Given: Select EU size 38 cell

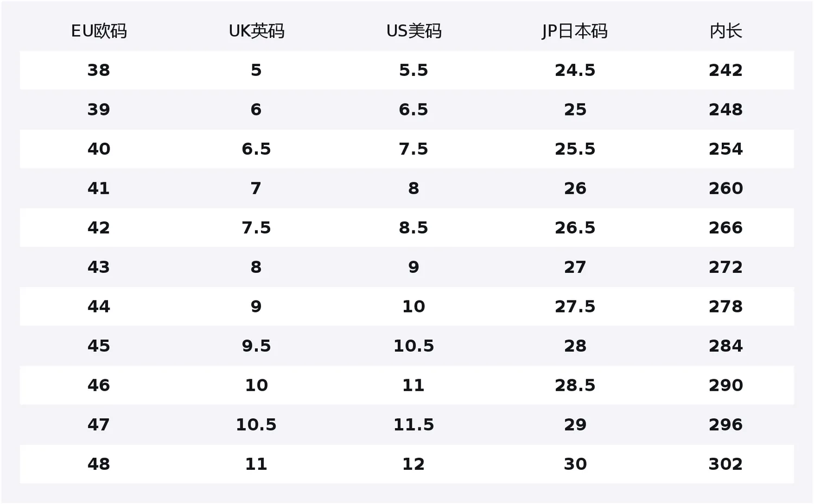Looking at the screenshot, I should (x=99, y=70).
